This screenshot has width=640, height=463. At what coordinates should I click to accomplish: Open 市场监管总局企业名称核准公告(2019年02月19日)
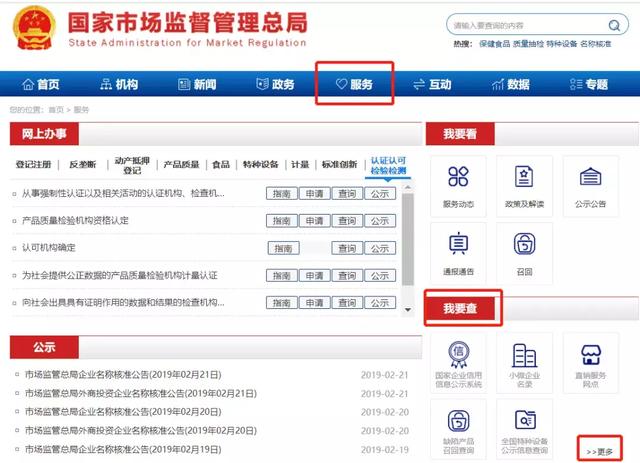tap(123, 449)
